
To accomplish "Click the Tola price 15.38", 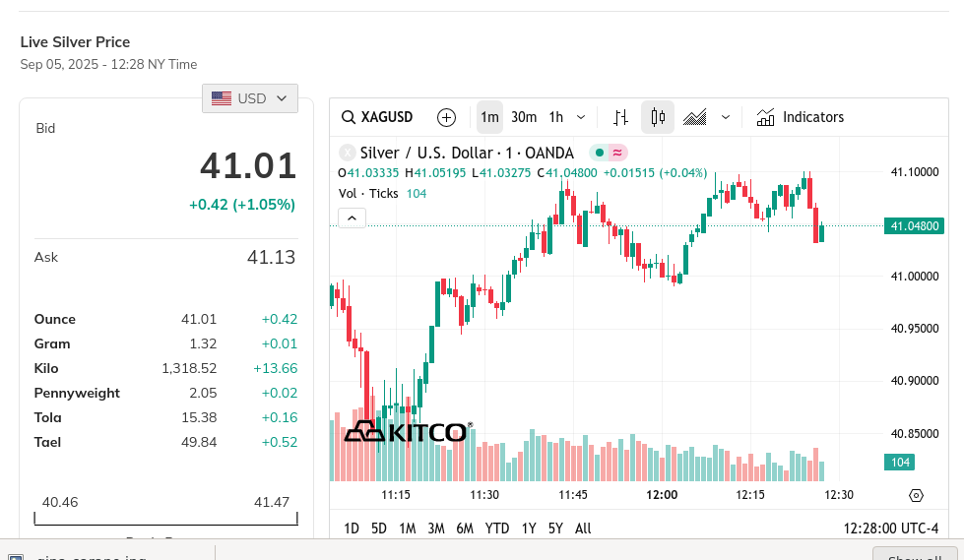I will [x=199, y=417].
